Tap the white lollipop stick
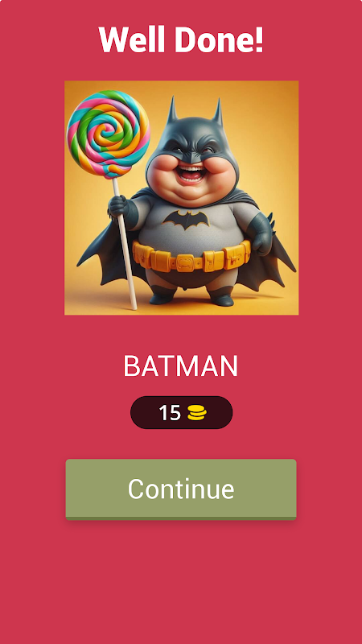362x644 pixels. [x=125, y=244]
